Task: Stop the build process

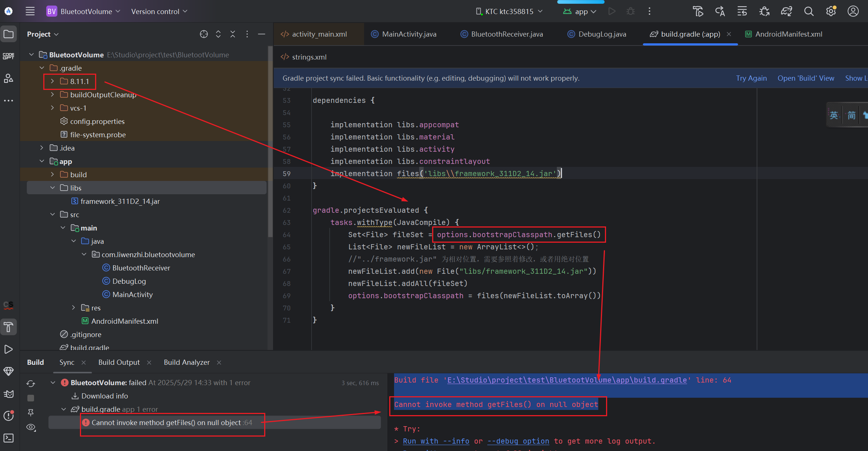Action: [31, 398]
